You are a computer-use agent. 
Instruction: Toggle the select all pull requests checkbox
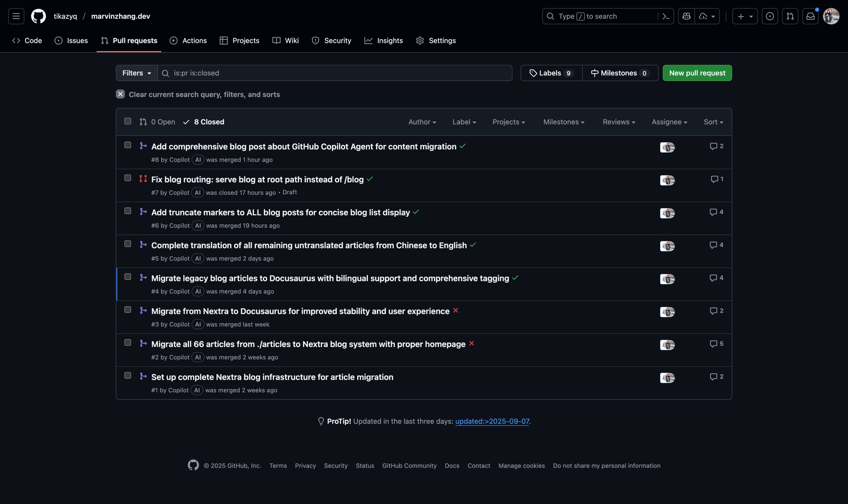click(x=128, y=121)
